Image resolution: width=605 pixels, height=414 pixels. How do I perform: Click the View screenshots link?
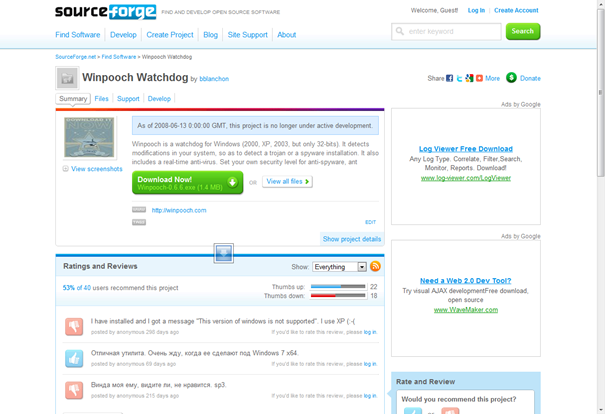pos(97,169)
